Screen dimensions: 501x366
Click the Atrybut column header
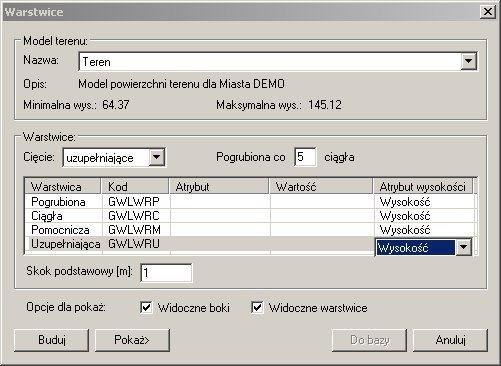point(219,186)
